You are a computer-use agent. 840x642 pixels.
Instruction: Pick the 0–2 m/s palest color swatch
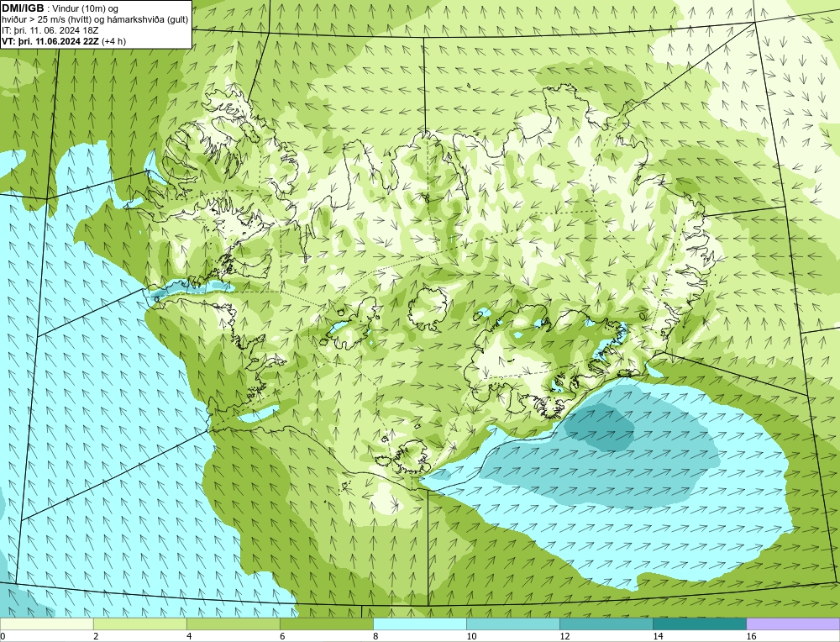(46, 624)
